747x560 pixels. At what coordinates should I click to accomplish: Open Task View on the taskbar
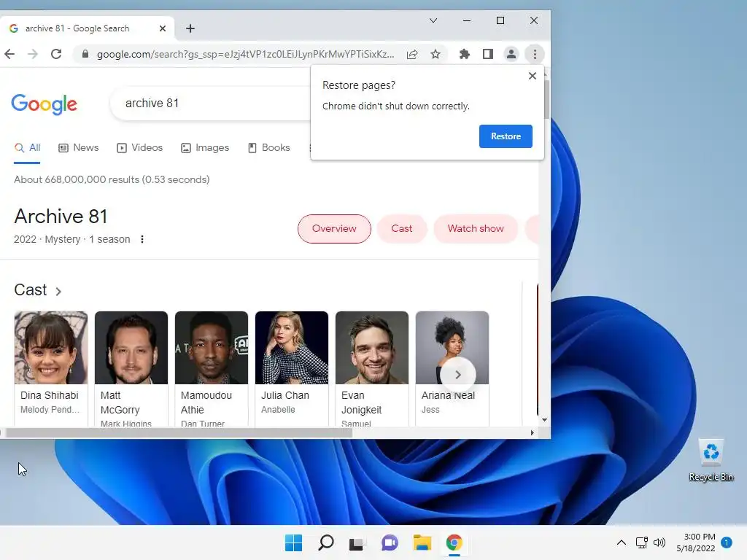pos(357,542)
